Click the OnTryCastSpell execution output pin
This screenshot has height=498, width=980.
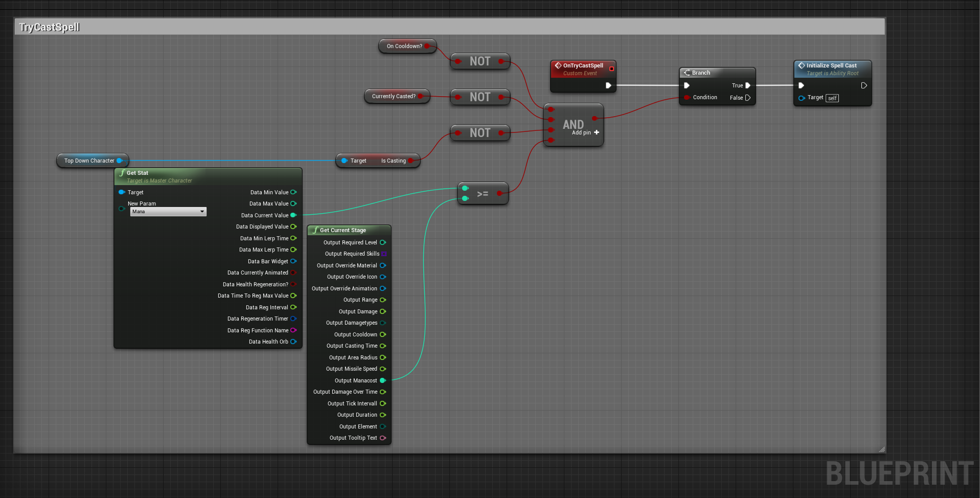click(608, 85)
